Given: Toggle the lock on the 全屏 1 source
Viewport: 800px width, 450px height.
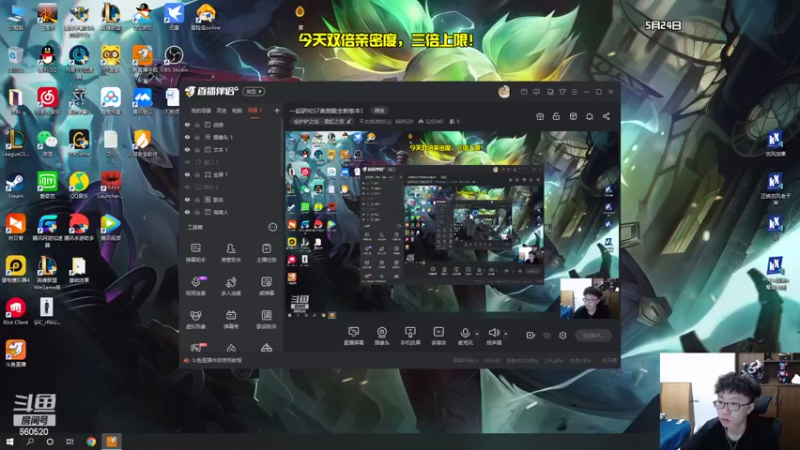Looking at the screenshot, I should [x=197, y=174].
